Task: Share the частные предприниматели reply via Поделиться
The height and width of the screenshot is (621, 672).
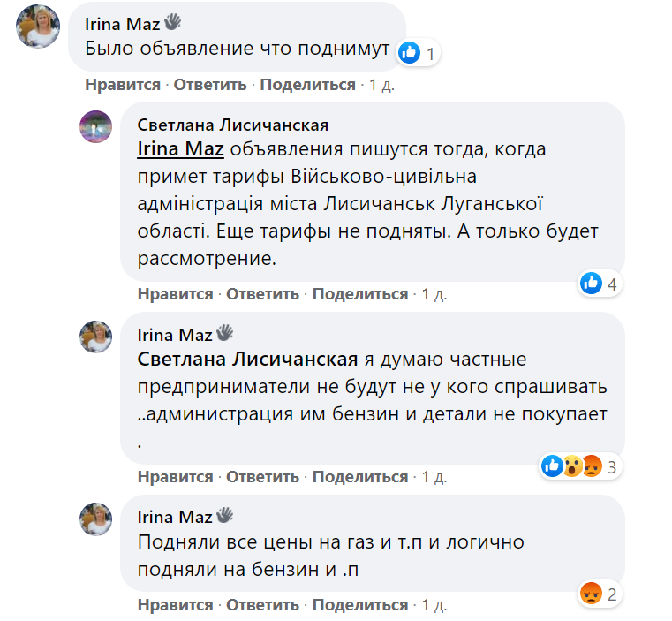Action: pos(360,477)
